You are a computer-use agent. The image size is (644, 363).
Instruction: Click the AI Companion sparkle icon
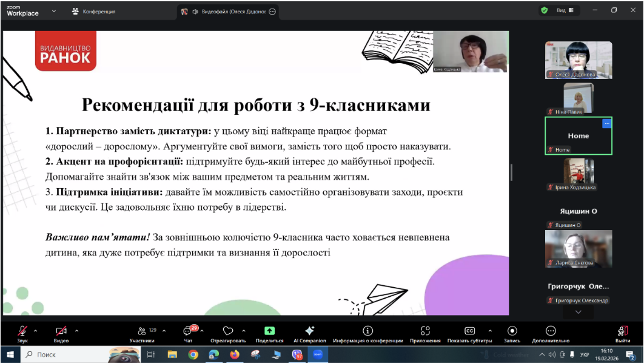(310, 330)
